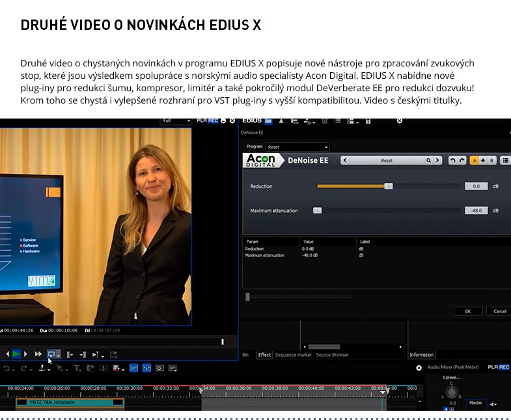The height and width of the screenshot is (420, 511).
Task: Adjust the pan knob in Audio Mixer
Action: (x=452, y=392)
